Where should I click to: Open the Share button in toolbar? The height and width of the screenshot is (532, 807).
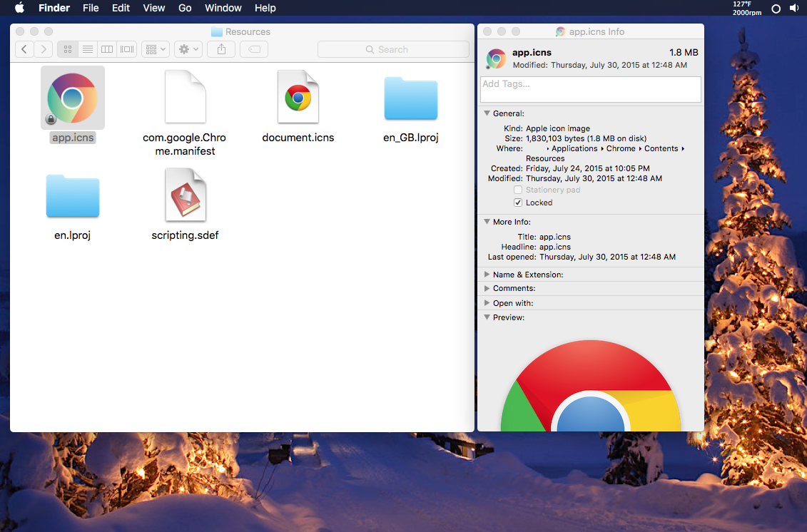(221, 49)
